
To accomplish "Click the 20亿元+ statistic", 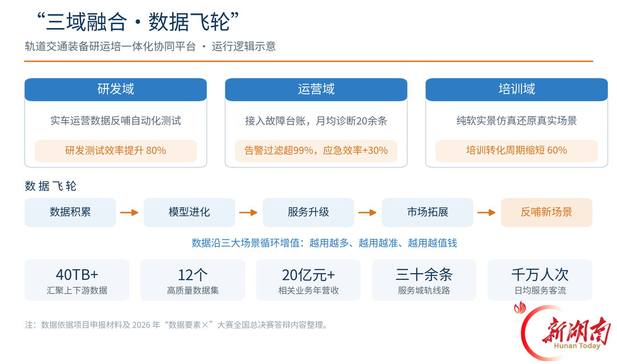I will 308,275.
